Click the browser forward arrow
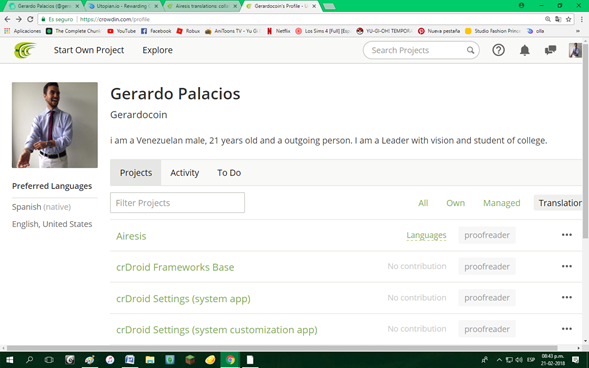 click(x=18, y=19)
